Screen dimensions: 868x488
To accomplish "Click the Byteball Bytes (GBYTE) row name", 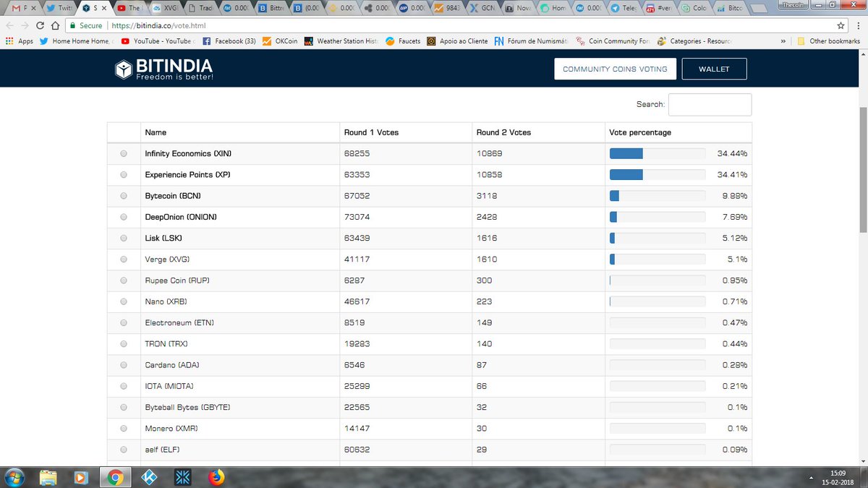I will 187,407.
